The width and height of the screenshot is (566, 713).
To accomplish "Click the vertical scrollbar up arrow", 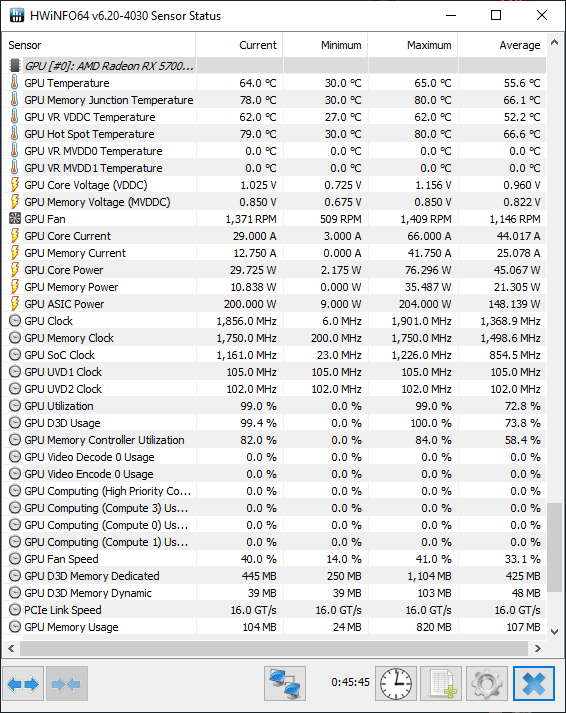I will (554, 42).
